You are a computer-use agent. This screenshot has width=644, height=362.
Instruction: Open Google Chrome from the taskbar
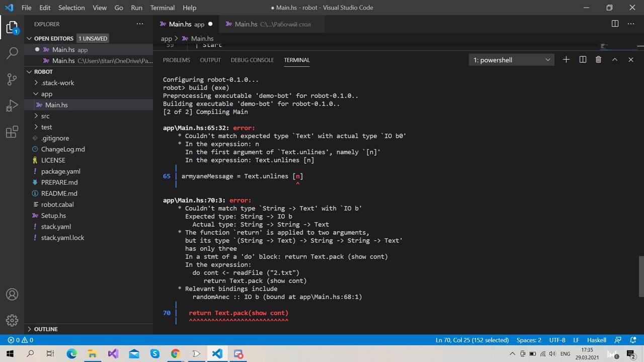tap(175, 354)
